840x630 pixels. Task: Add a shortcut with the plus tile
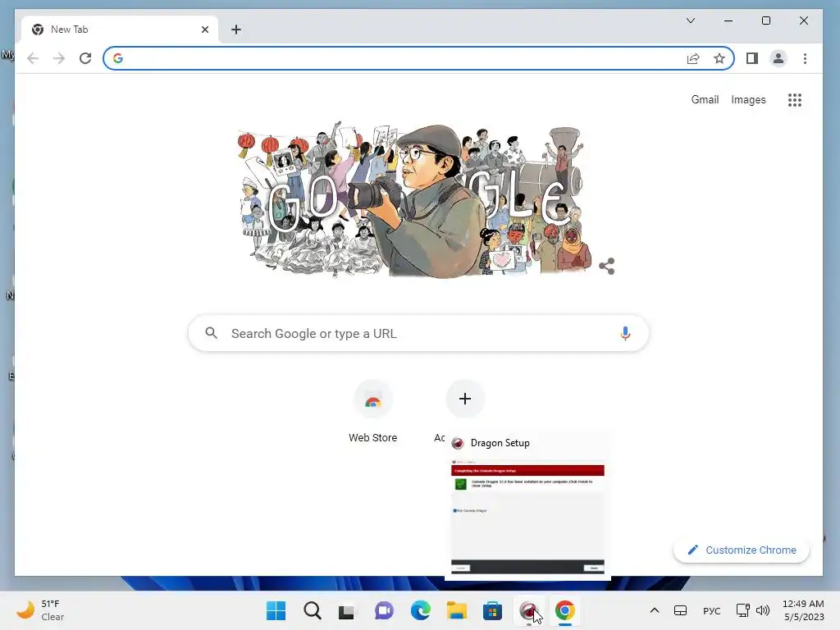tap(465, 399)
